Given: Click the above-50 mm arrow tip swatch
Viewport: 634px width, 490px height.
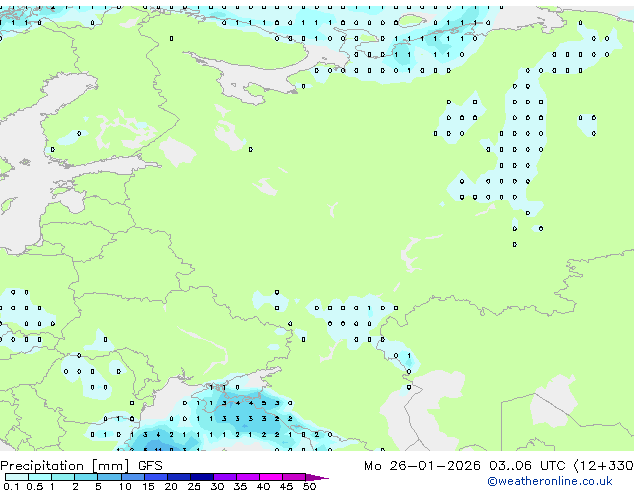Looking at the screenshot, I should (x=316, y=477).
